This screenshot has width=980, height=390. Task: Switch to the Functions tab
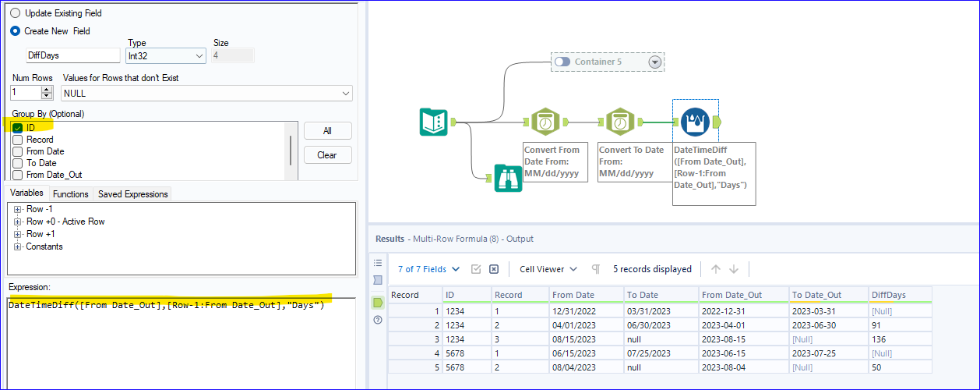click(71, 194)
